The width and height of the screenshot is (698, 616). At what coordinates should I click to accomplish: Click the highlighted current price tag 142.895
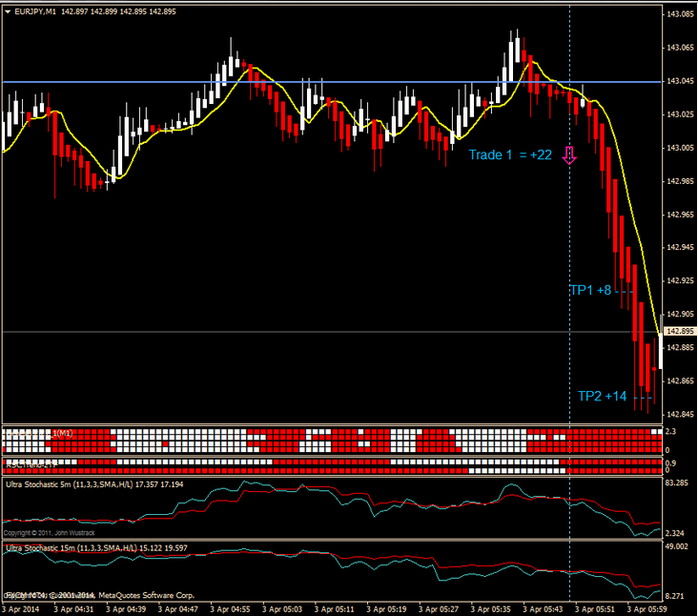pyautogui.click(x=680, y=331)
